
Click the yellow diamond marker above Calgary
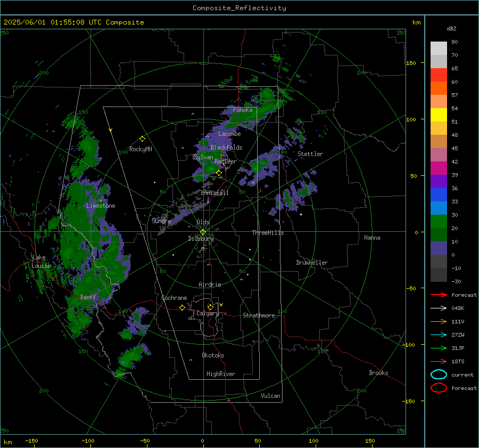tap(210, 307)
